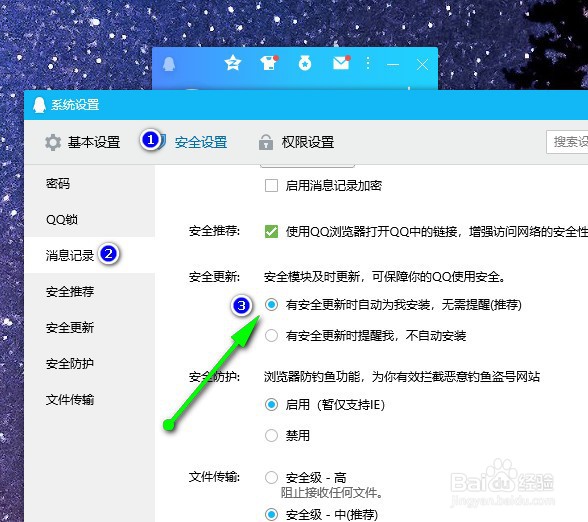Viewport: 588px width, 522px height.
Task: Click the gear icon beside 基本设置
Action: pos(53,142)
